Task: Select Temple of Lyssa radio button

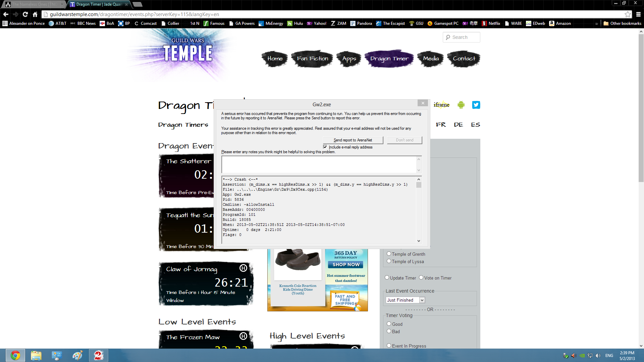Action: point(389,261)
